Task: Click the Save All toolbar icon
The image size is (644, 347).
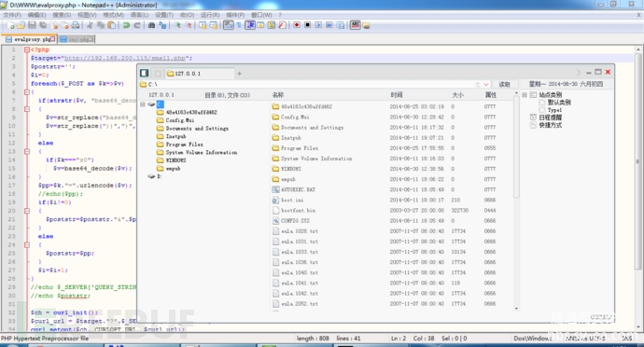Action: tap(42, 25)
